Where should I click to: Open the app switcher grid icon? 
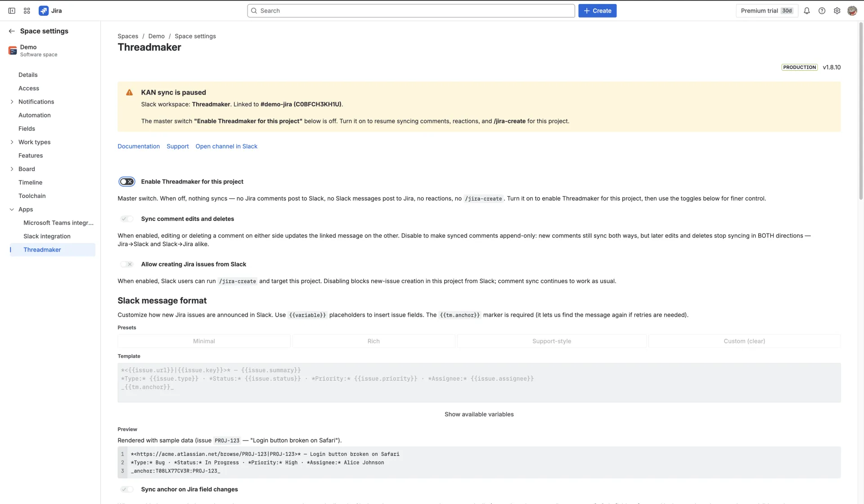coord(27,11)
